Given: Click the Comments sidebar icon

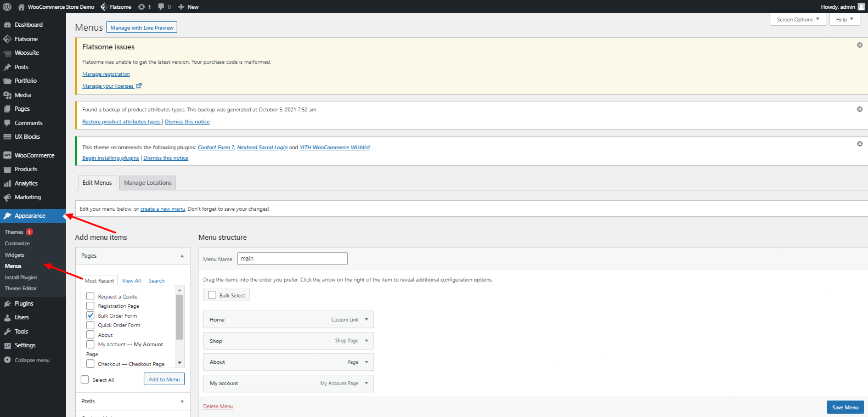Looking at the screenshot, I should pyautogui.click(x=7, y=123).
